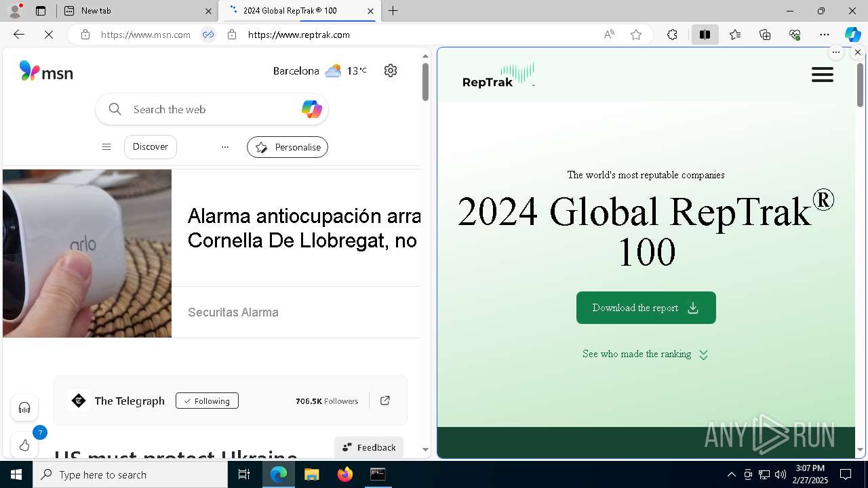
Task: Stop loading the page
Action: coord(49,35)
